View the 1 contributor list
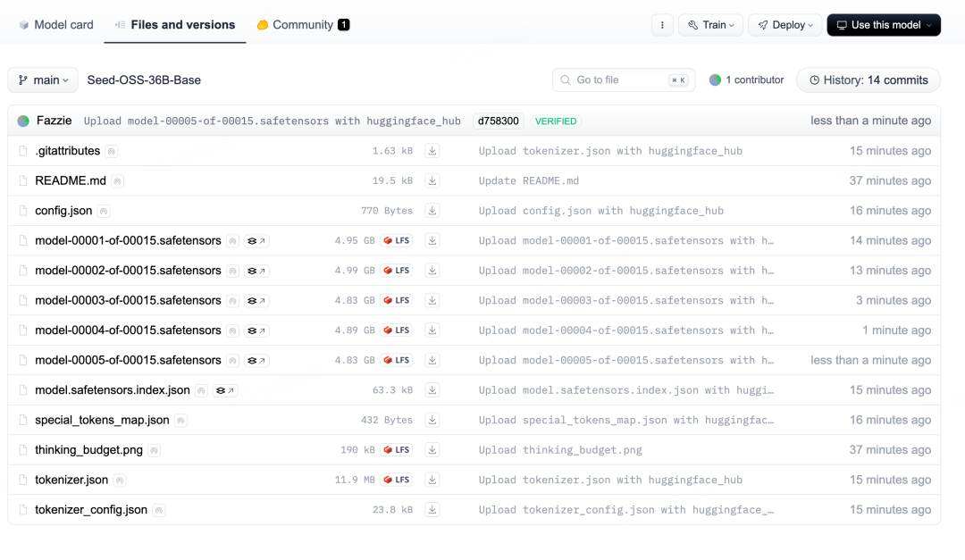965x560 pixels. pos(746,80)
